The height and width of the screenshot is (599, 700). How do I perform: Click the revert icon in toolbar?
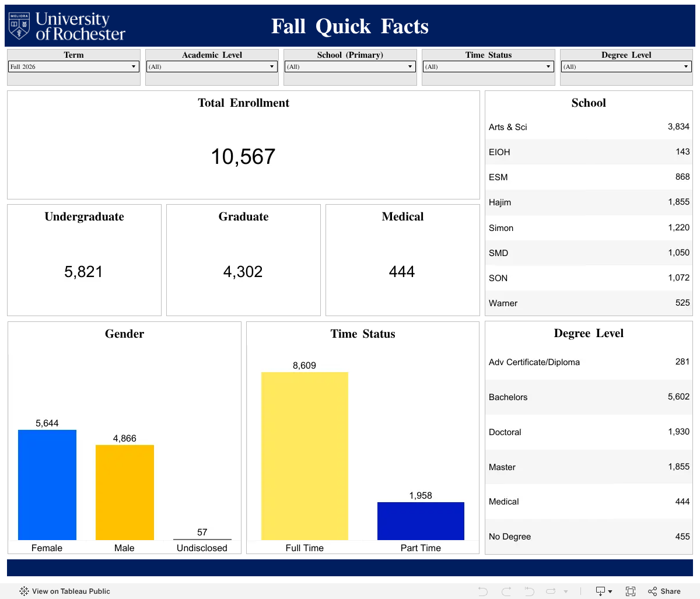point(529,591)
